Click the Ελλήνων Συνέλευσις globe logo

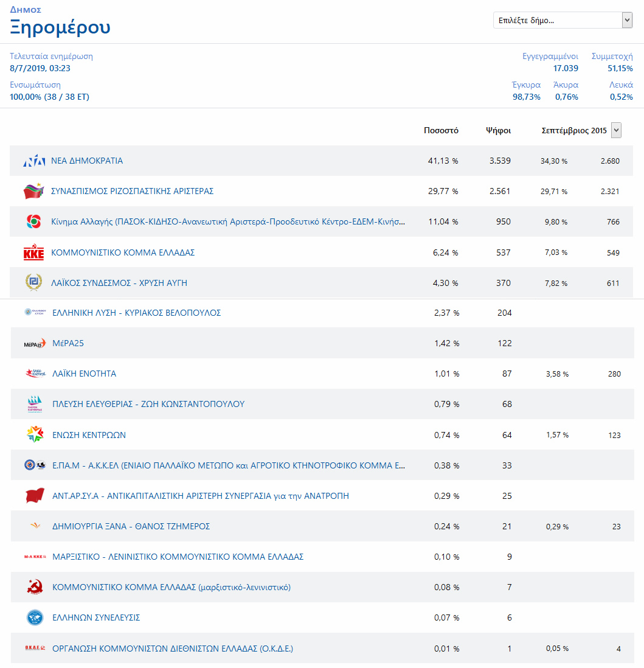pos(35,618)
